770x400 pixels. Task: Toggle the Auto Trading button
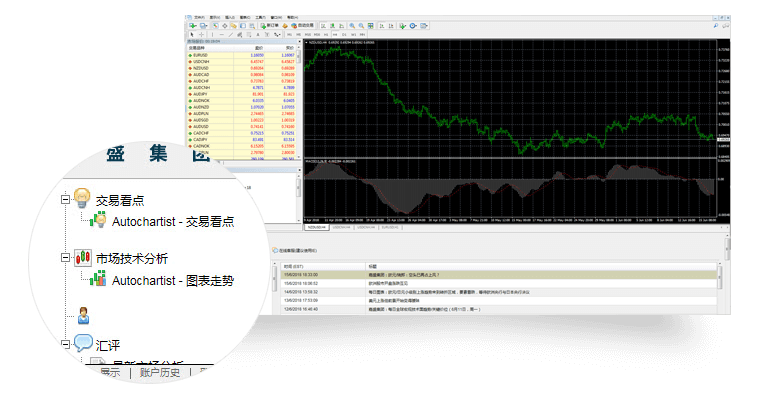[x=302, y=26]
